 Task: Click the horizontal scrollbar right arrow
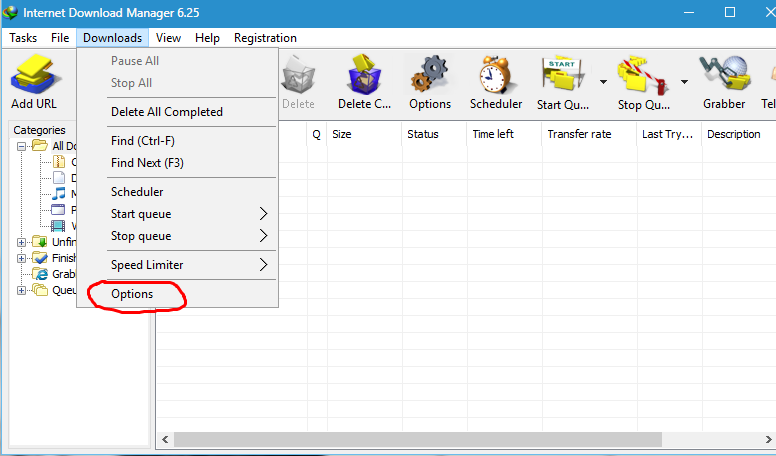coord(768,439)
